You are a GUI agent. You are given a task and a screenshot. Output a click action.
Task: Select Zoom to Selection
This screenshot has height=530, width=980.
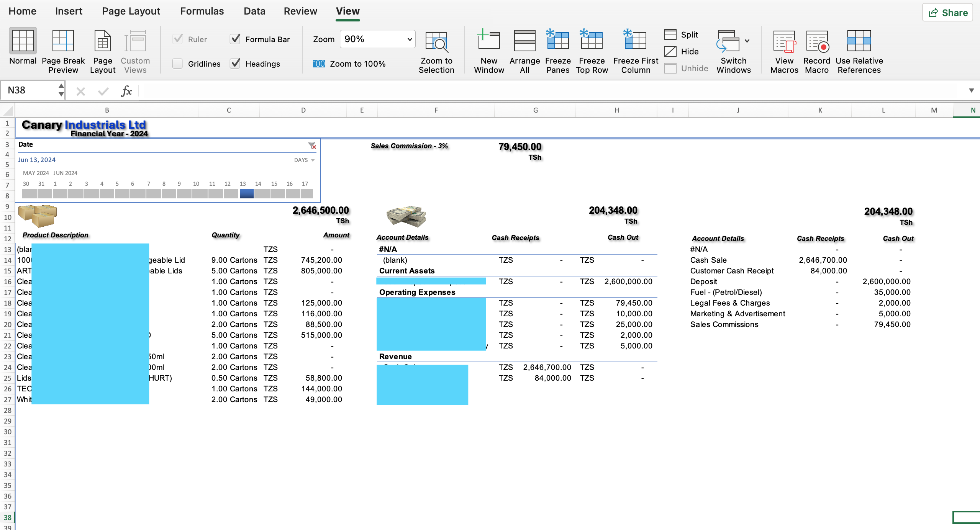436,50
